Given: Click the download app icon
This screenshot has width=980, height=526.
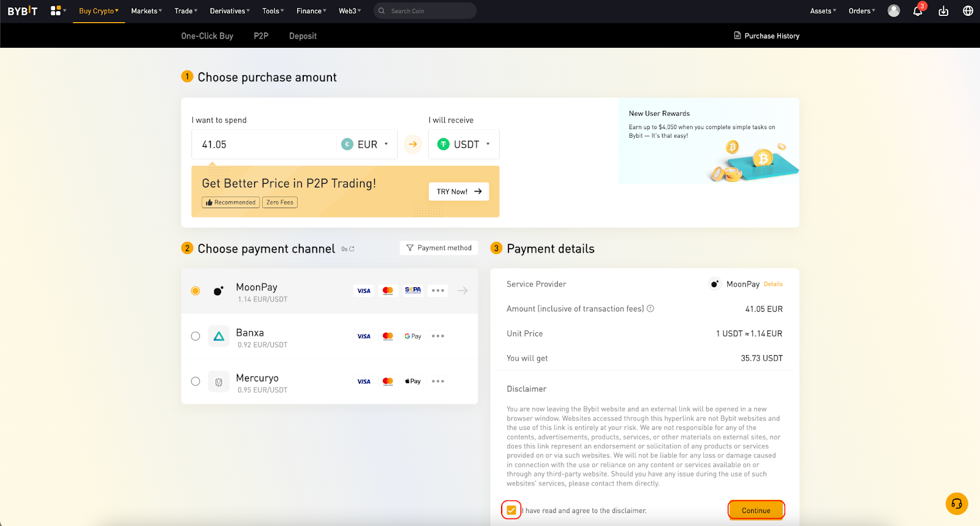Looking at the screenshot, I should (x=943, y=11).
